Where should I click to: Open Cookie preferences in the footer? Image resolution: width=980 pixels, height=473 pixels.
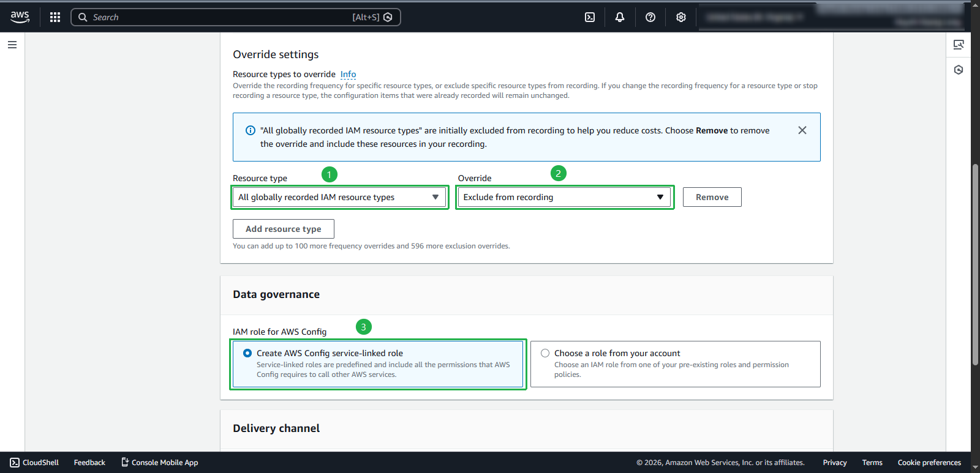(x=929, y=463)
